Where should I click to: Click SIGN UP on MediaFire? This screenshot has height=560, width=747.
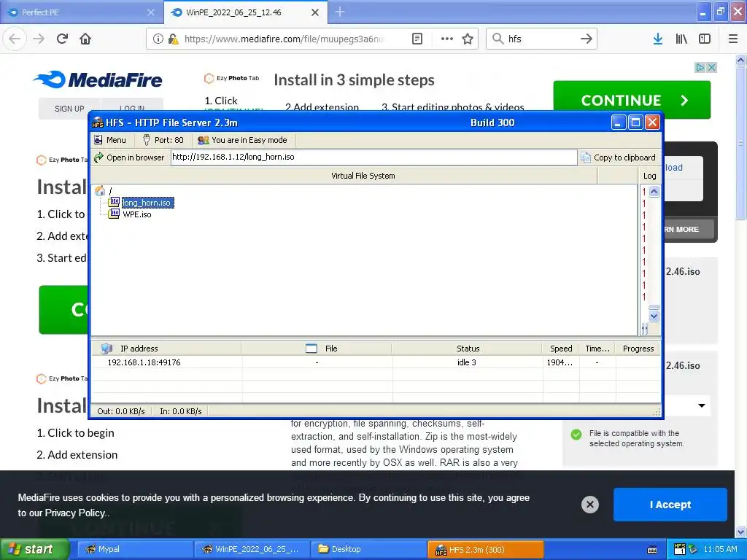point(69,109)
